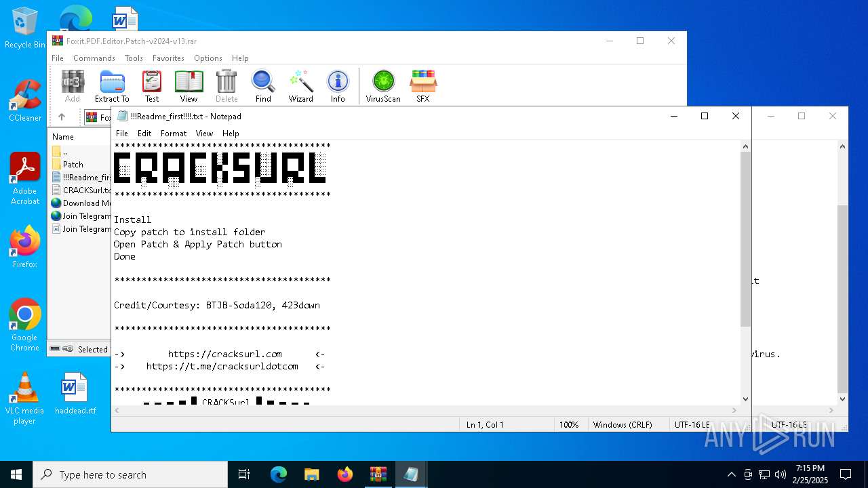The height and width of the screenshot is (488, 868).
Task: Open the Find magnifier tool
Action: coord(263,86)
